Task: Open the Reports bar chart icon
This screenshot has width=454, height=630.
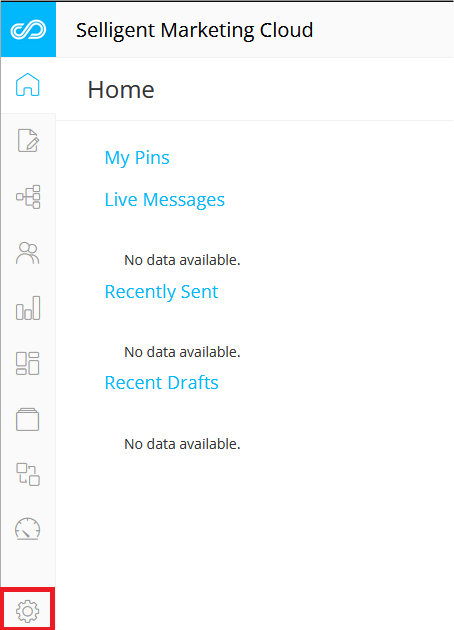Action: pos(28,308)
